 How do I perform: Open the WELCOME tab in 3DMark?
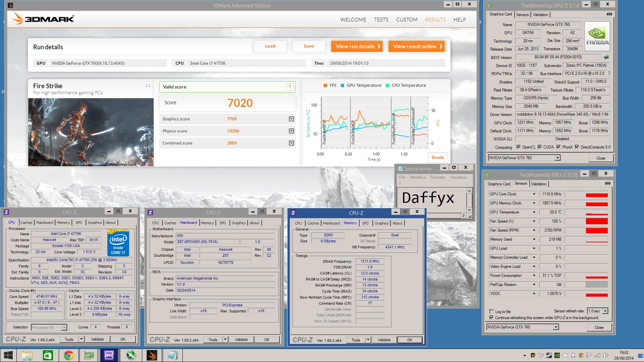pos(353,20)
